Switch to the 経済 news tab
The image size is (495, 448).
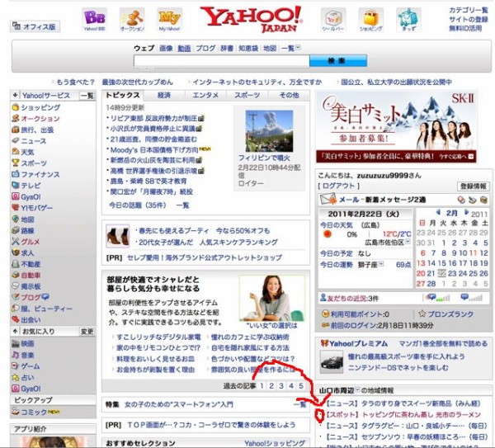tap(164, 95)
